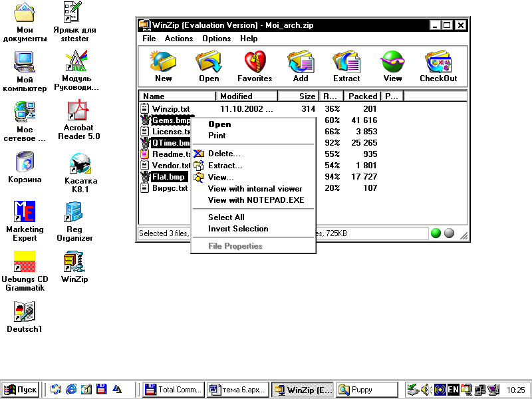Viewport: 532px width, 399px height.
Task: Sort list by Name column header
Action: click(x=178, y=96)
